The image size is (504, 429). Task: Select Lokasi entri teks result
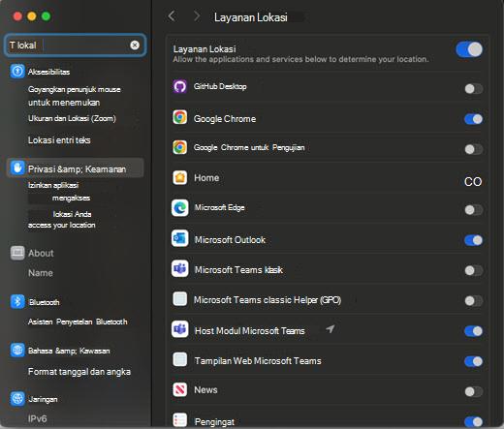[x=59, y=140]
